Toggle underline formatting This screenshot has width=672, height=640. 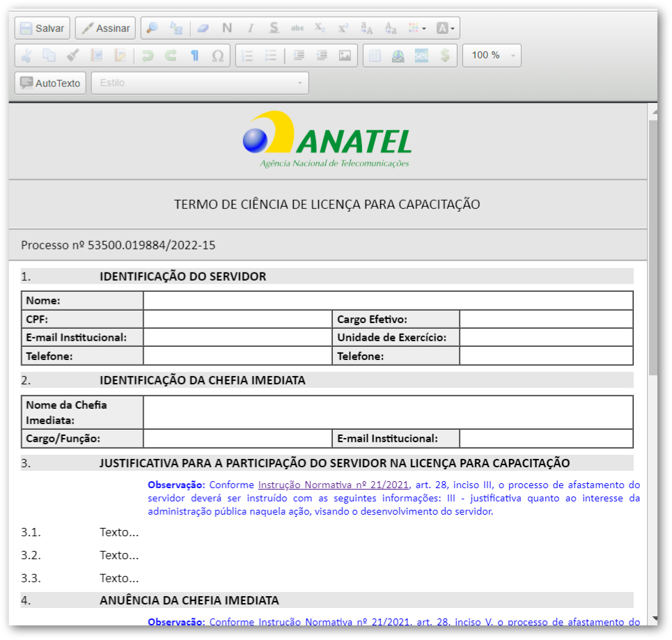(x=274, y=29)
